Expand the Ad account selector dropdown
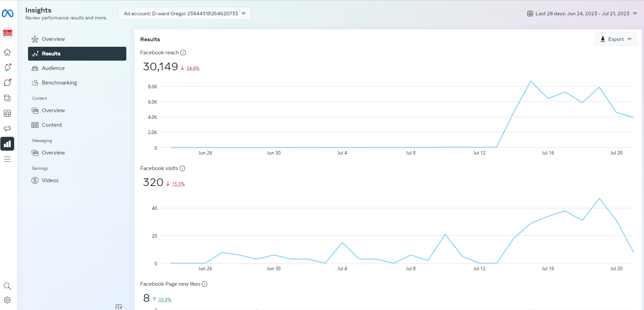 [184, 14]
